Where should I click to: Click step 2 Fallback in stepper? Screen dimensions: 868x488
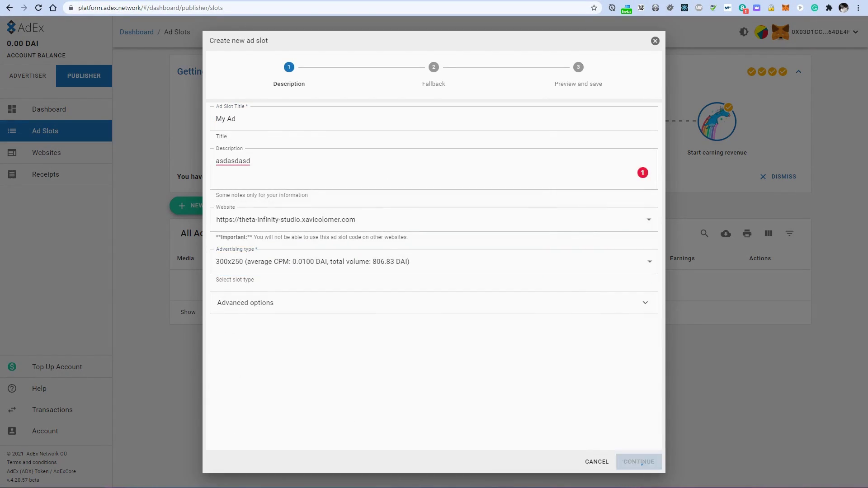434,68
